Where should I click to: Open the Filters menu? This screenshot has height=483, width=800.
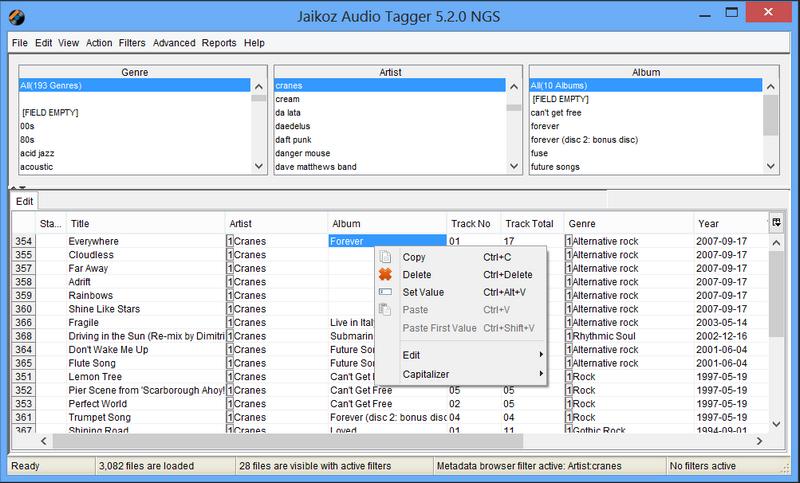click(x=132, y=43)
